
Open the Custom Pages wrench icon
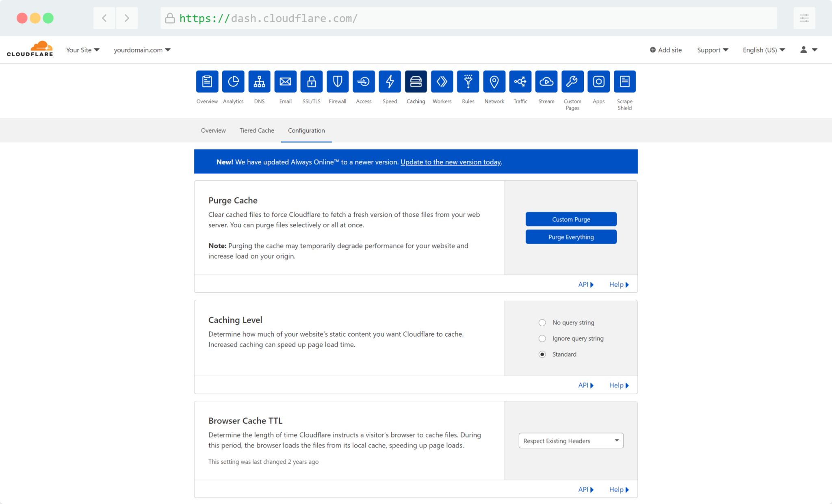click(572, 82)
